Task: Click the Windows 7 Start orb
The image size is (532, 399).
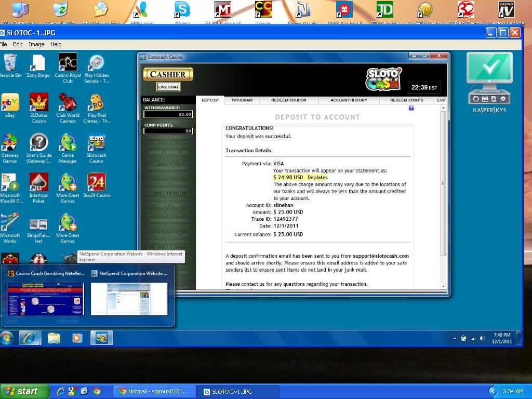Action: click(6, 338)
